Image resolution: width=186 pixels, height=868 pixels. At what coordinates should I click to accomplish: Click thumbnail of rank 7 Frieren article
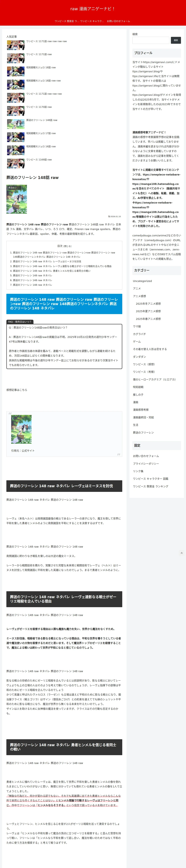16,124
